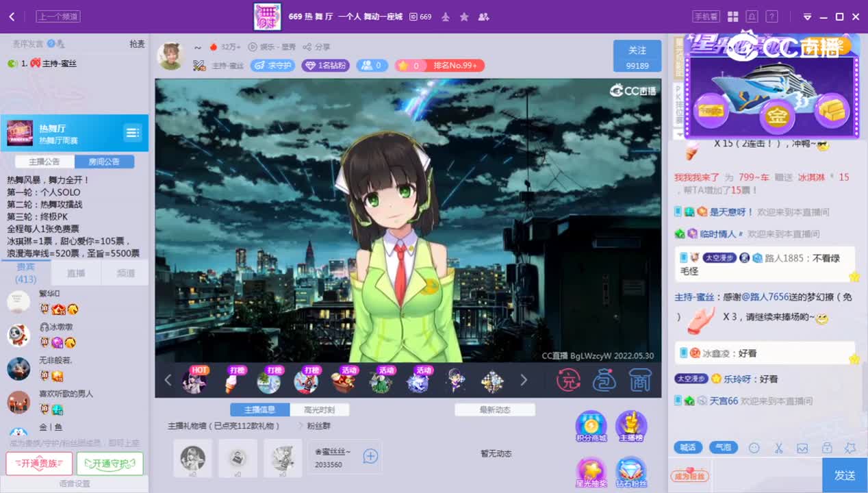Click the 上一个频道 previous channel button
Image resolution: width=868 pixels, height=493 pixels.
pos(58,16)
